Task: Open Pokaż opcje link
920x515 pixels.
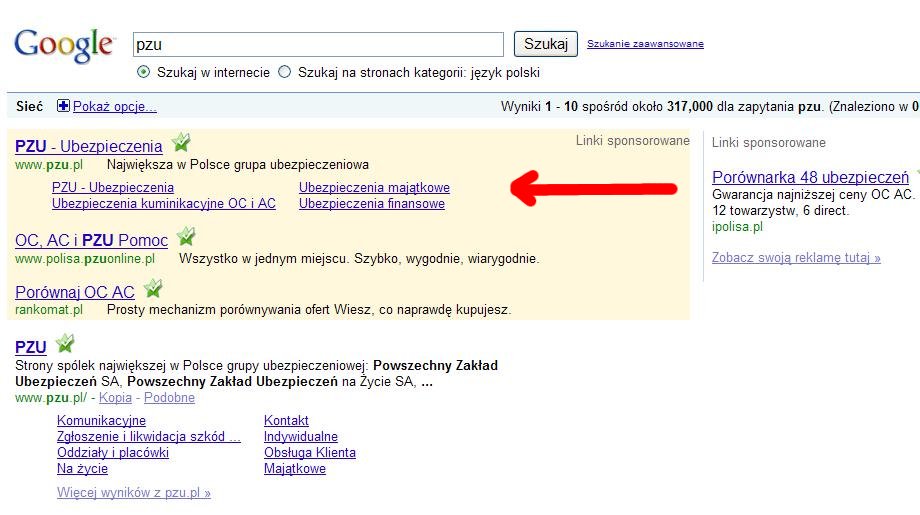Action: (114, 106)
